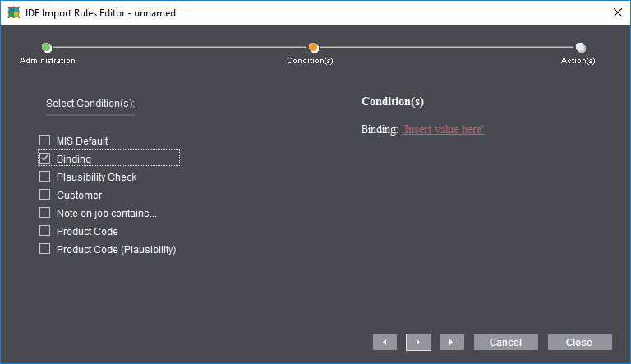Enable the MIS Default checkbox
The image size is (631, 364).
point(45,141)
